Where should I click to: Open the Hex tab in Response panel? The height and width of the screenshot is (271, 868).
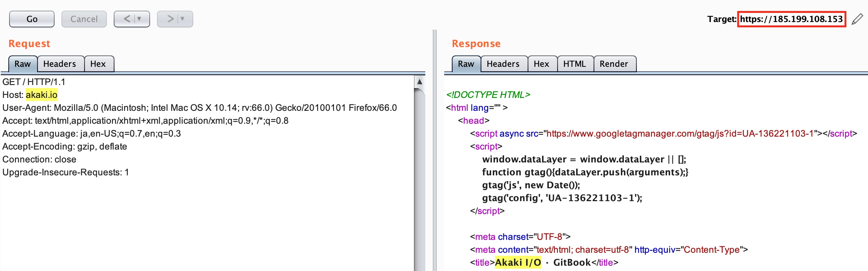click(x=541, y=64)
